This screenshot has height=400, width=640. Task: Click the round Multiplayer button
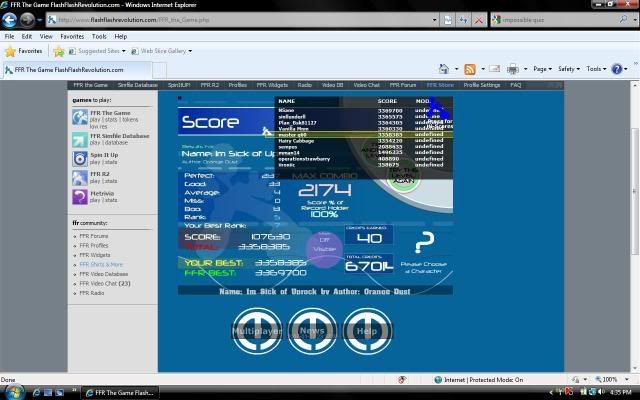click(258, 329)
